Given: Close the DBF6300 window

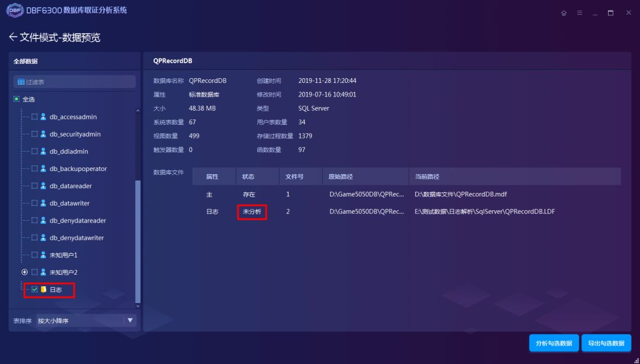Looking at the screenshot, I should [629, 13].
